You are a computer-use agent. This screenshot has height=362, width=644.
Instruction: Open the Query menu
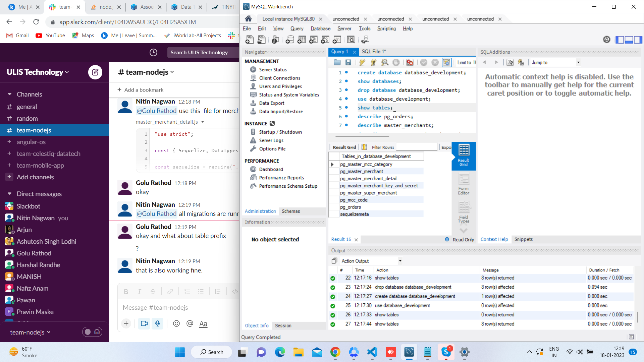(x=297, y=28)
